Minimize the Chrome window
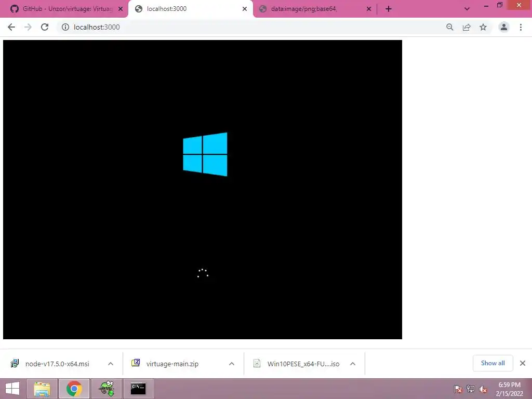The width and height of the screenshot is (532, 399). point(486,6)
